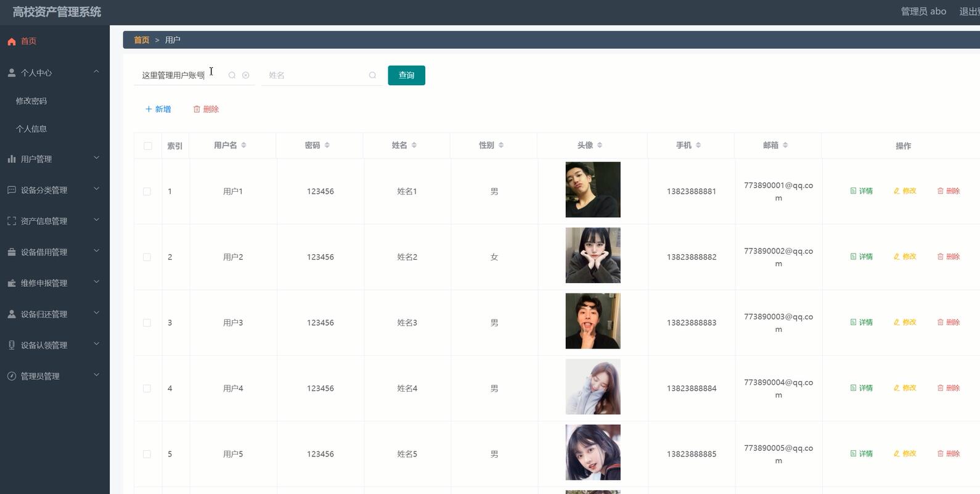Click the 用户管理 bar chart icon
This screenshot has height=494, width=980.
[11, 159]
